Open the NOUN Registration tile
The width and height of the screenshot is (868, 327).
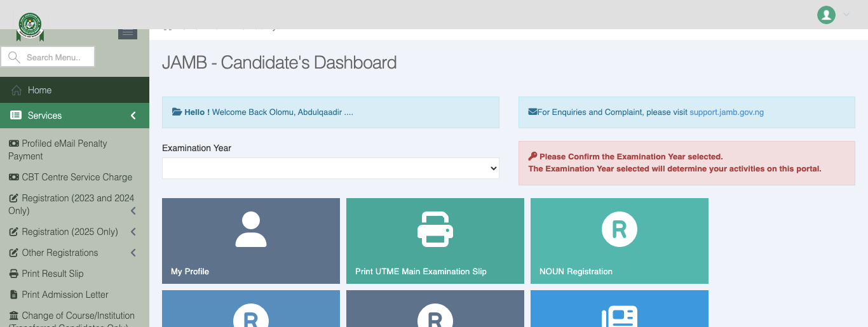pos(620,241)
